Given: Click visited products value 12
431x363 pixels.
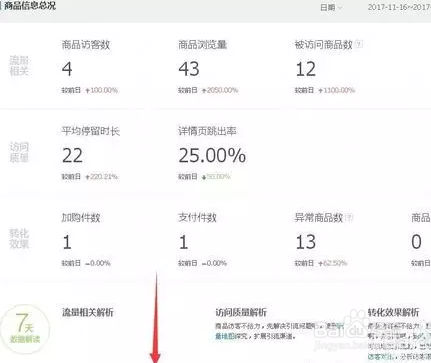Looking at the screenshot, I should 306,69.
